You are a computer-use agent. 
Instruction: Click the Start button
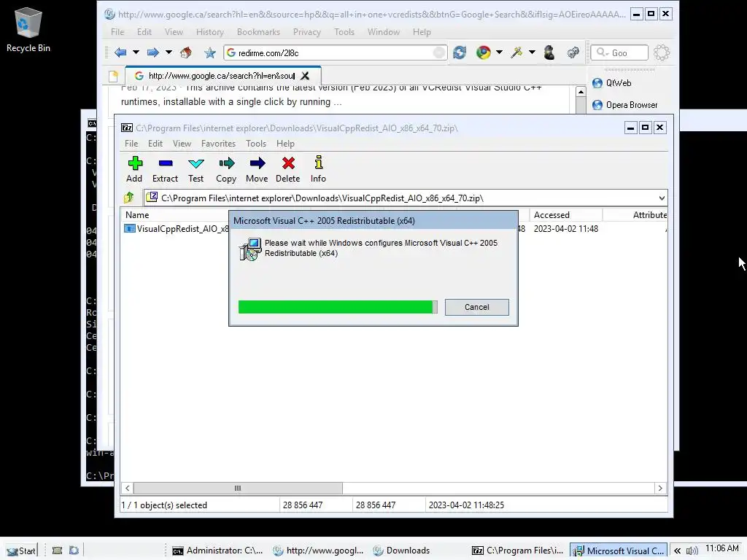21,551
